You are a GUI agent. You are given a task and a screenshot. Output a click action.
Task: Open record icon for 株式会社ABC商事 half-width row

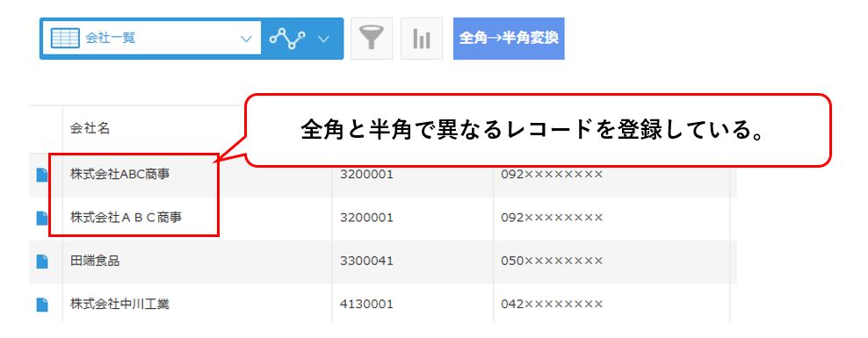(42, 175)
